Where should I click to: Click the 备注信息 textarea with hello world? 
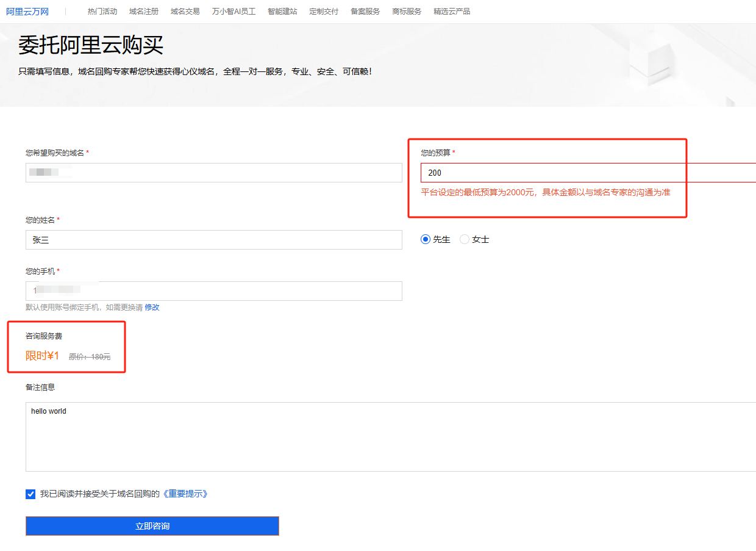(391, 437)
